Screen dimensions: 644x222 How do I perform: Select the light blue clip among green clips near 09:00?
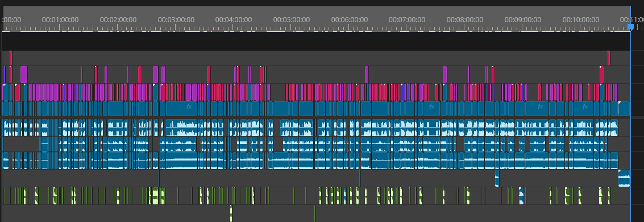[x=521, y=196]
